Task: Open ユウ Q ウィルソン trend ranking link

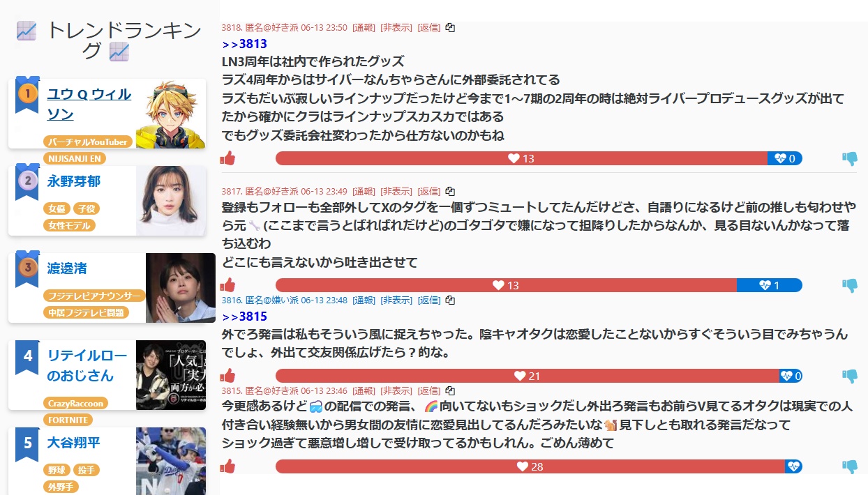Action: pyautogui.click(x=89, y=103)
